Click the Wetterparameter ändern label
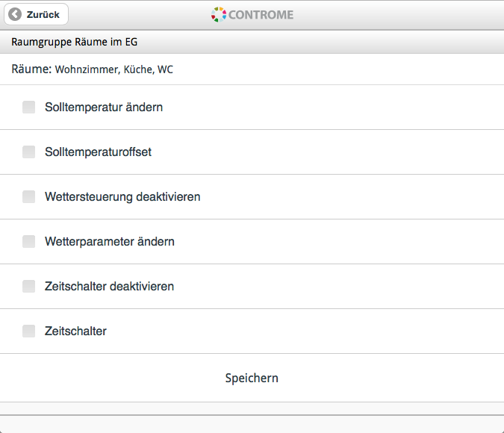Viewport: 504px width, 433px height. [110, 241]
